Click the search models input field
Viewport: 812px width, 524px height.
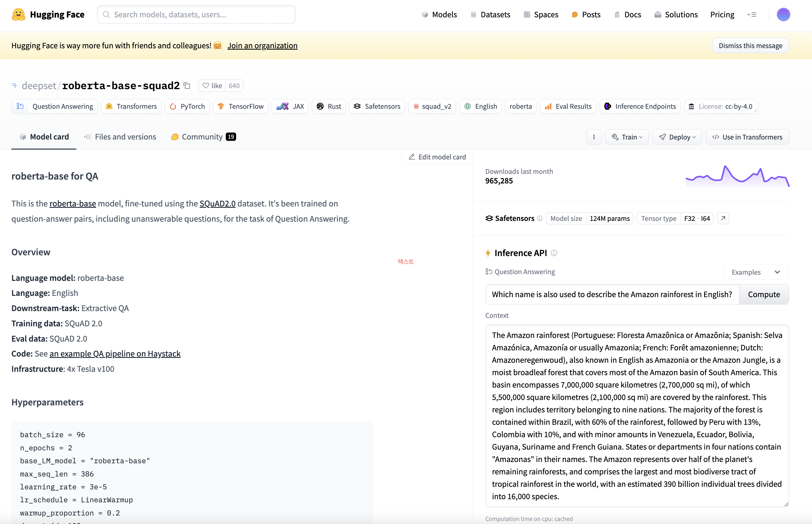click(x=196, y=15)
